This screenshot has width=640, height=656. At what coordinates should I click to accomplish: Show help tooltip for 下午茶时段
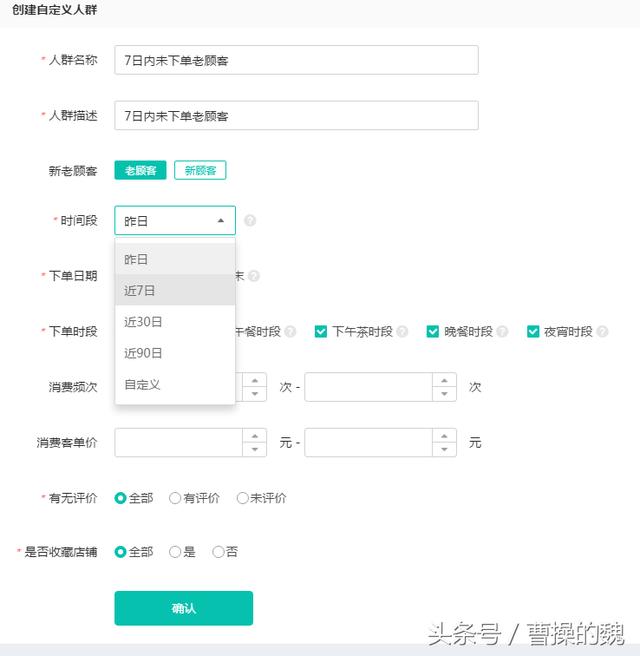pos(402,332)
